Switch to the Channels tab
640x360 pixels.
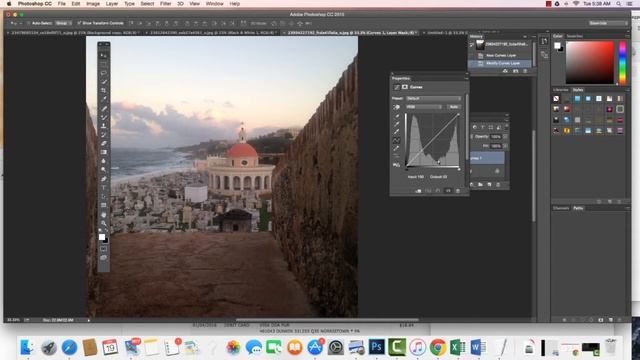click(561, 208)
